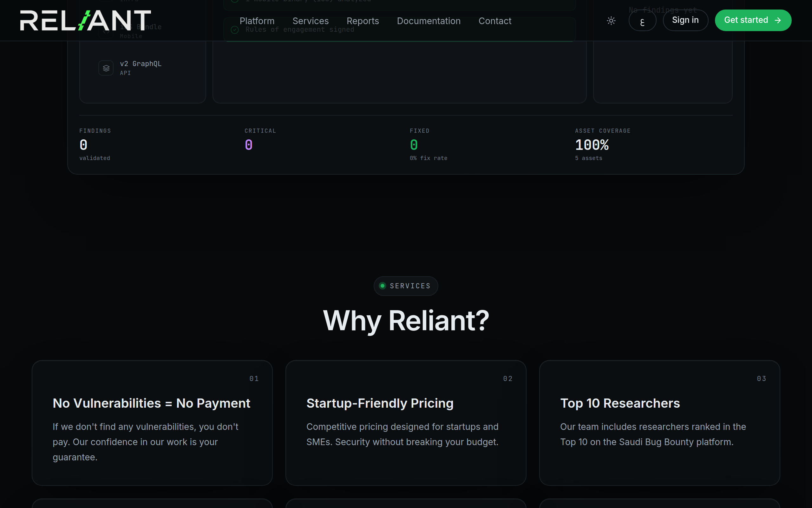Click the green dot in SERVICES badge
This screenshot has height=508, width=812.
tap(382, 286)
